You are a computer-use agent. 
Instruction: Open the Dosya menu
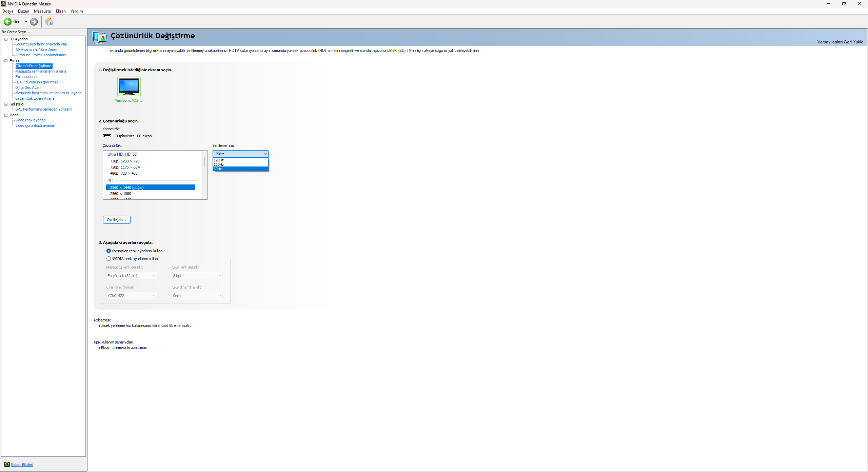(8, 11)
